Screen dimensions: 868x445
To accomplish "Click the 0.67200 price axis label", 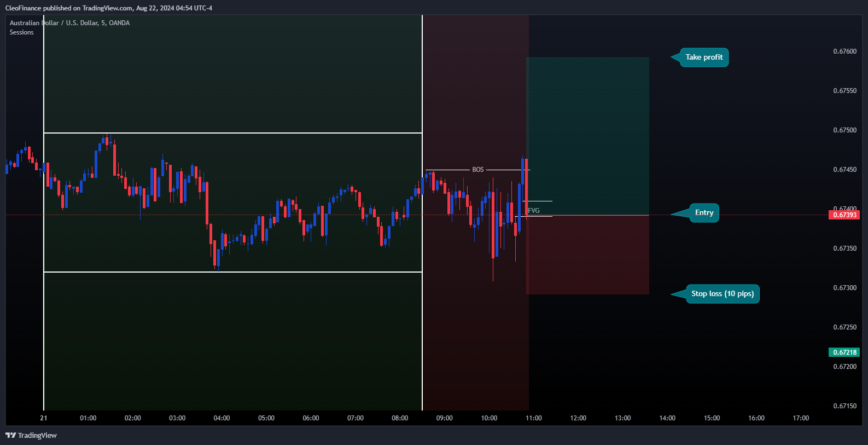I will (844, 367).
